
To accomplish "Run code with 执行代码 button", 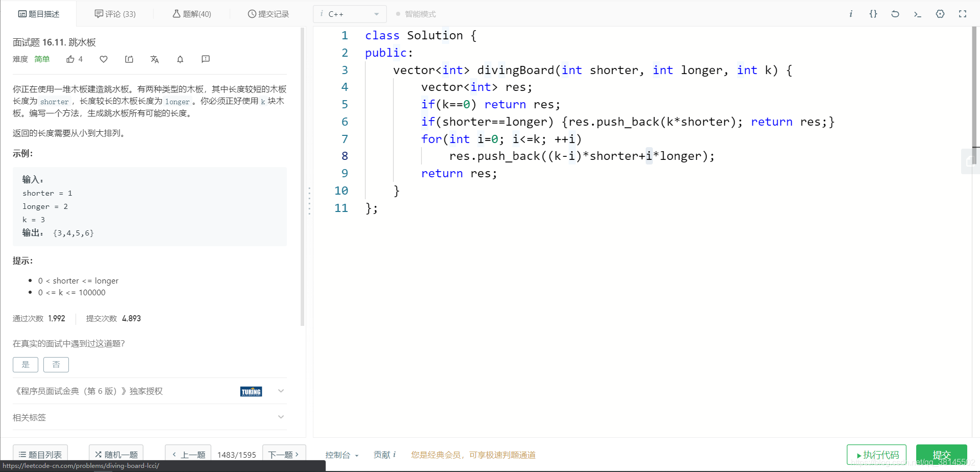I will [876, 455].
